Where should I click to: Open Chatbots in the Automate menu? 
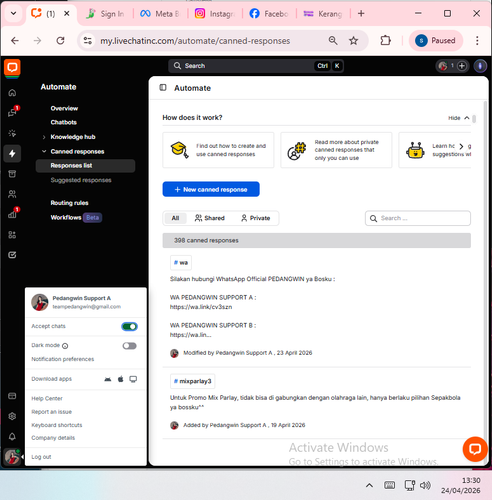pos(64,122)
